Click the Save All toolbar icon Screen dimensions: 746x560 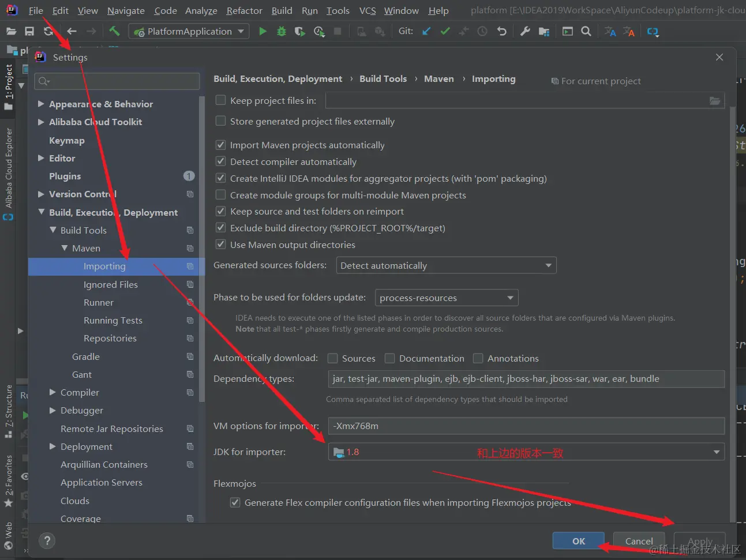point(29,31)
